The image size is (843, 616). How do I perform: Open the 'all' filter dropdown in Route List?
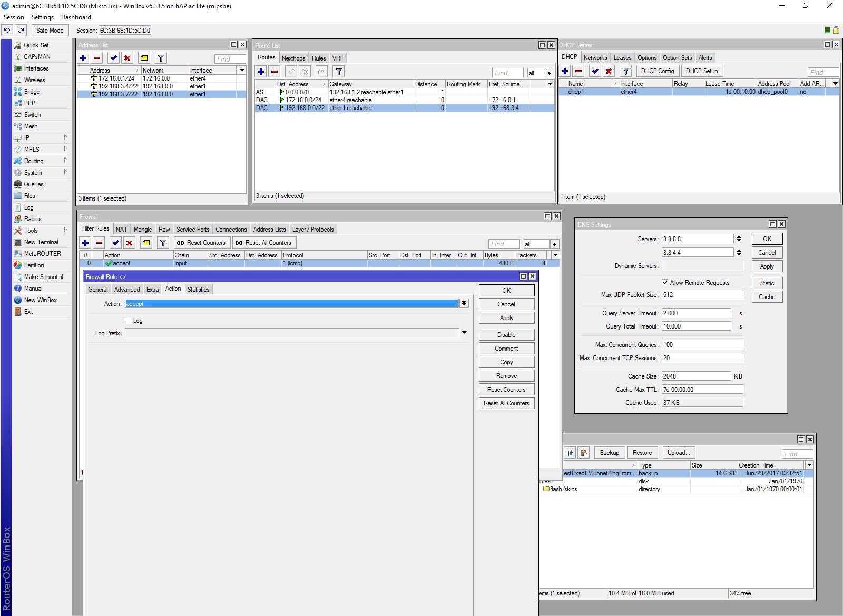click(549, 73)
